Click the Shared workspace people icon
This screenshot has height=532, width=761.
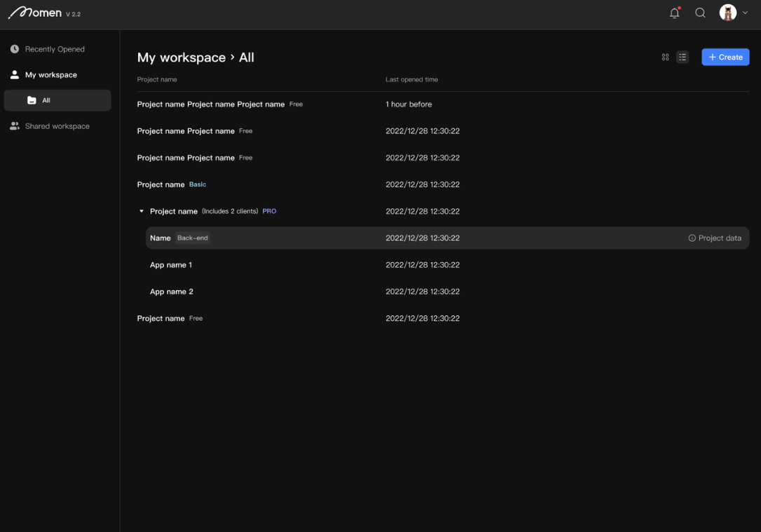tap(15, 126)
